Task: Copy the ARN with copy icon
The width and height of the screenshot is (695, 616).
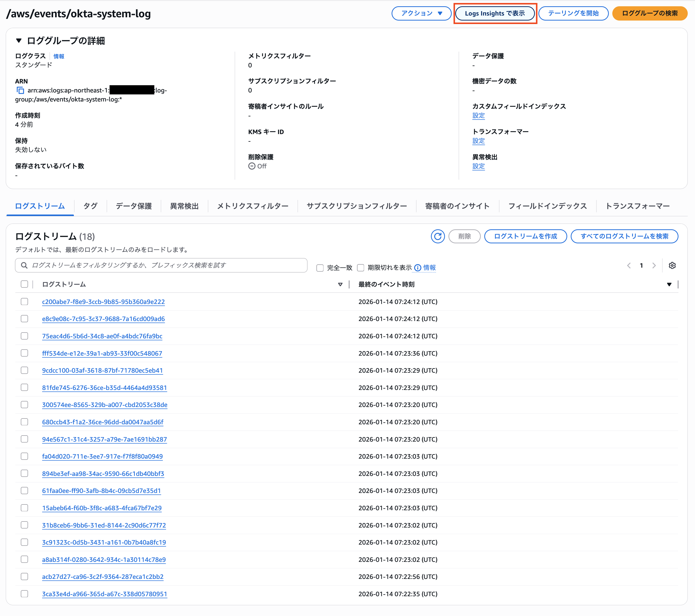Action: [x=20, y=90]
